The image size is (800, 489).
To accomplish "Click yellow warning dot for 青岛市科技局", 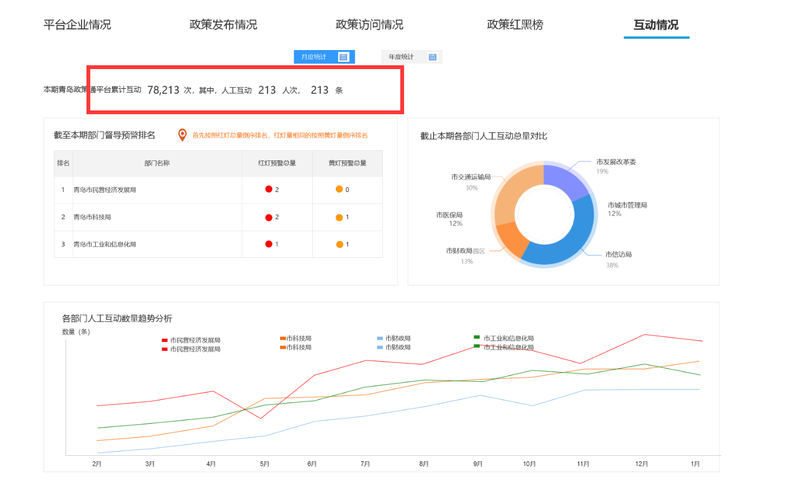I will (340, 217).
